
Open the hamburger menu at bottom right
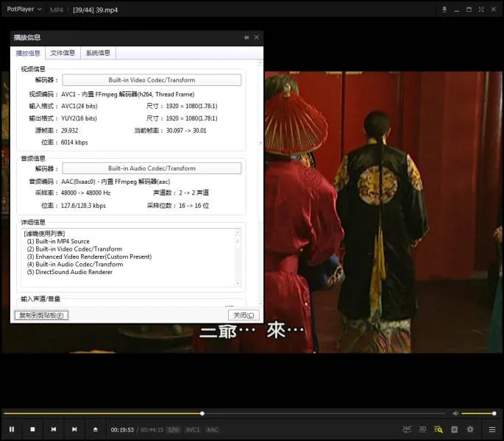(492, 429)
